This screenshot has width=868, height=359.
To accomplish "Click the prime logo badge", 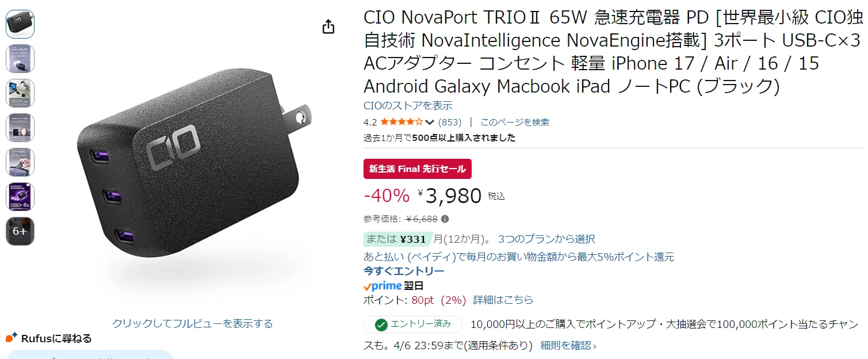I will point(383,286).
